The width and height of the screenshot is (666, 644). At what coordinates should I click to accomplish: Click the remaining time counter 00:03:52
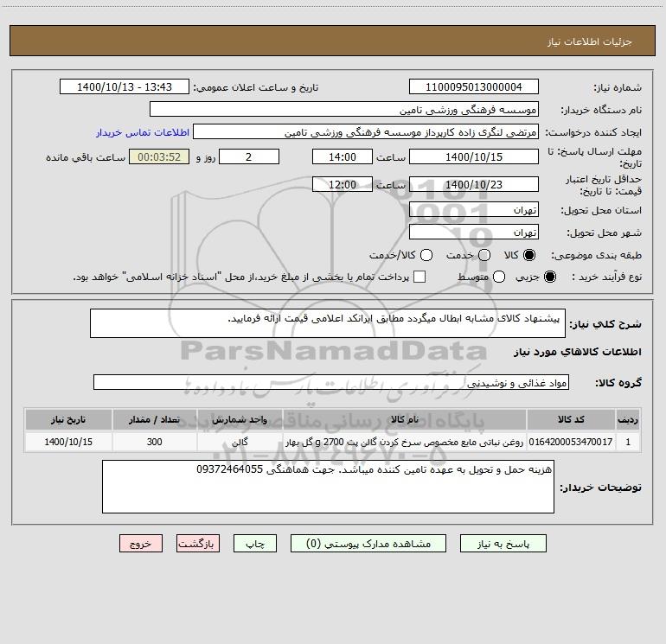(159, 156)
